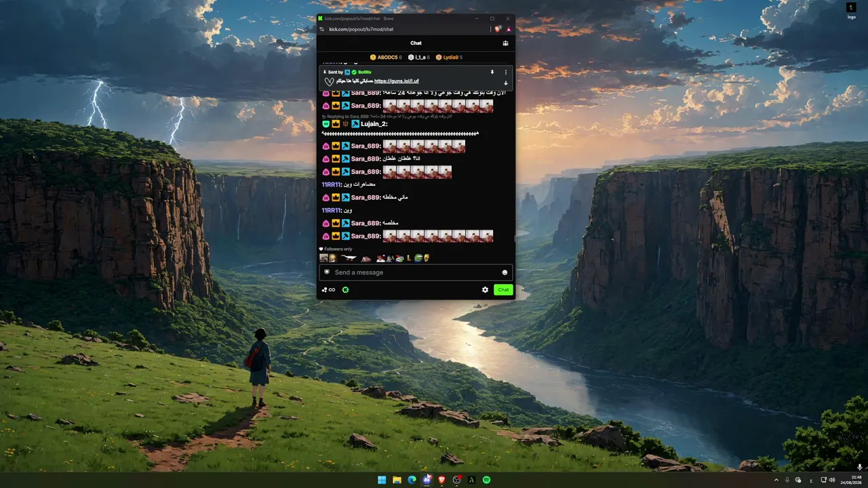868x488 pixels.
Task: Insert the yellow letter L emote
Action: tap(409, 258)
